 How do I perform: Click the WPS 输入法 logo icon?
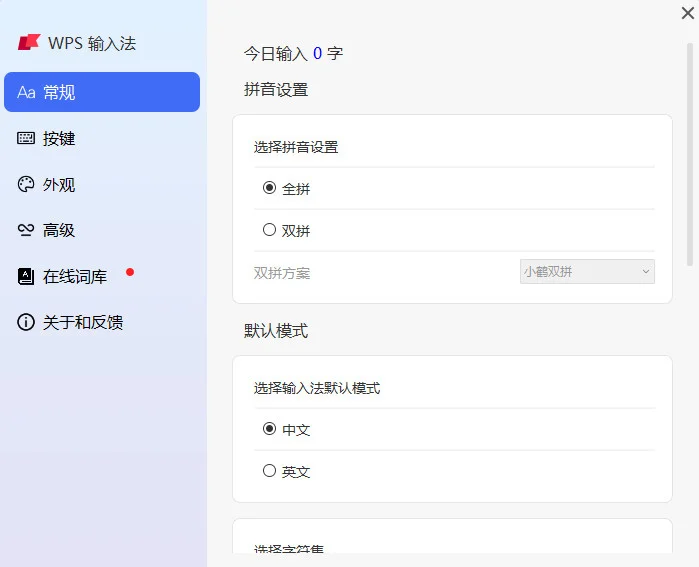(x=29, y=42)
